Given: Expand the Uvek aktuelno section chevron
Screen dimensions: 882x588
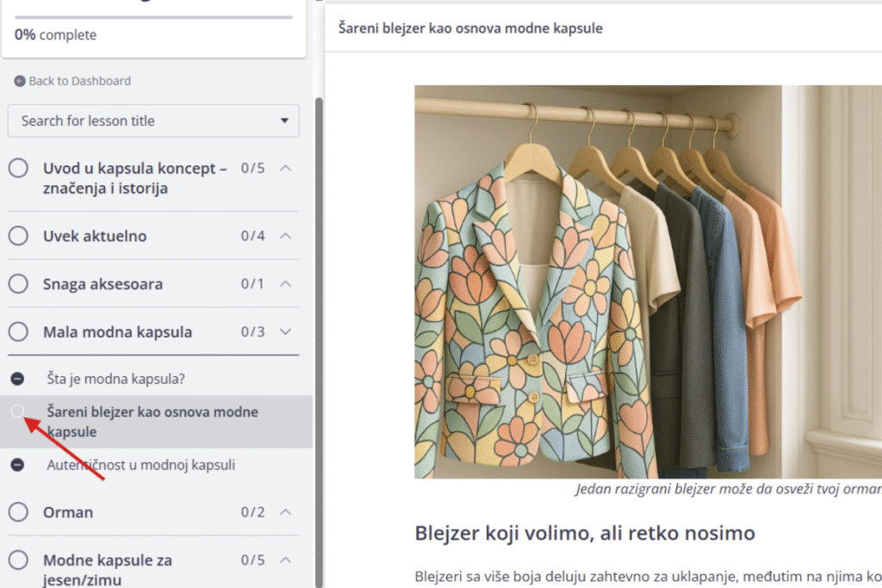Looking at the screenshot, I should [x=287, y=235].
